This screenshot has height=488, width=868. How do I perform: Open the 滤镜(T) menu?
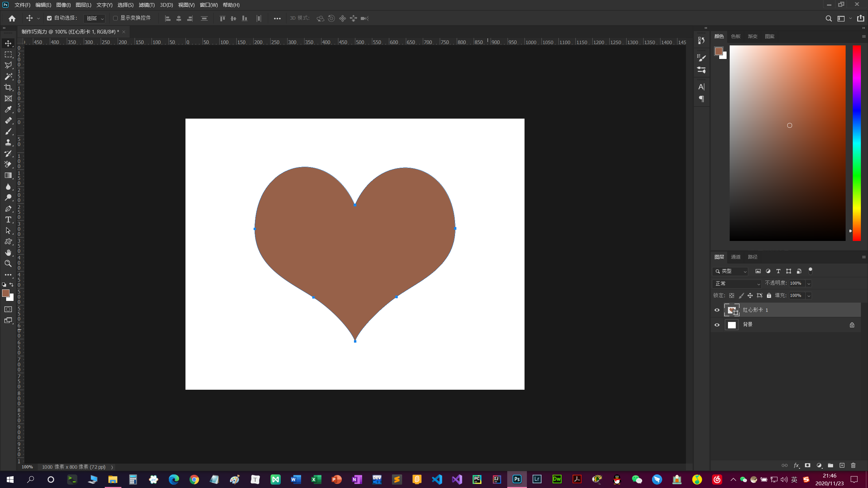point(146,5)
